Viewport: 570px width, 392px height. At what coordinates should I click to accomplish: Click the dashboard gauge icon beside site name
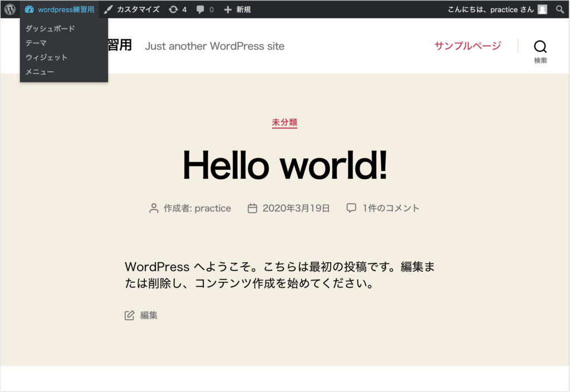click(x=30, y=9)
